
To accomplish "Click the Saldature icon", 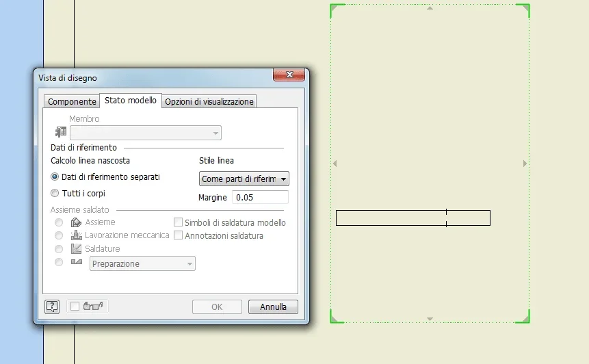I will click(x=76, y=248).
